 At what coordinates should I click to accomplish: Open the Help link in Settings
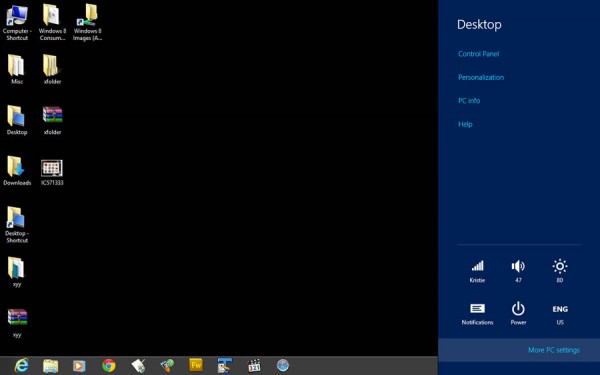click(465, 124)
